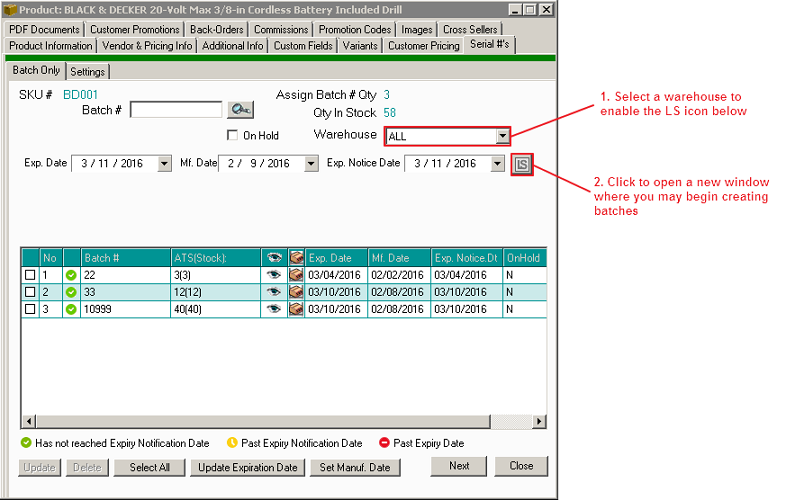Click the Select All button
786x500 pixels.
(x=149, y=467)
